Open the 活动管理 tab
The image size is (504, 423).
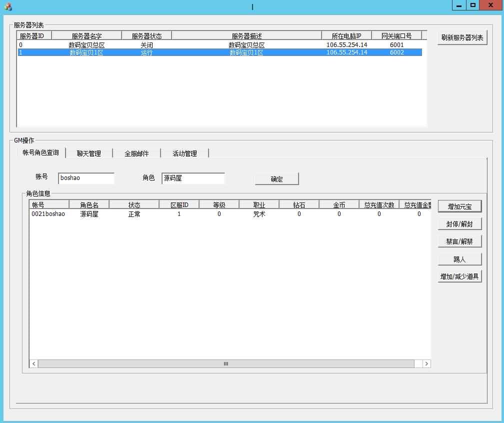point(184,153)
